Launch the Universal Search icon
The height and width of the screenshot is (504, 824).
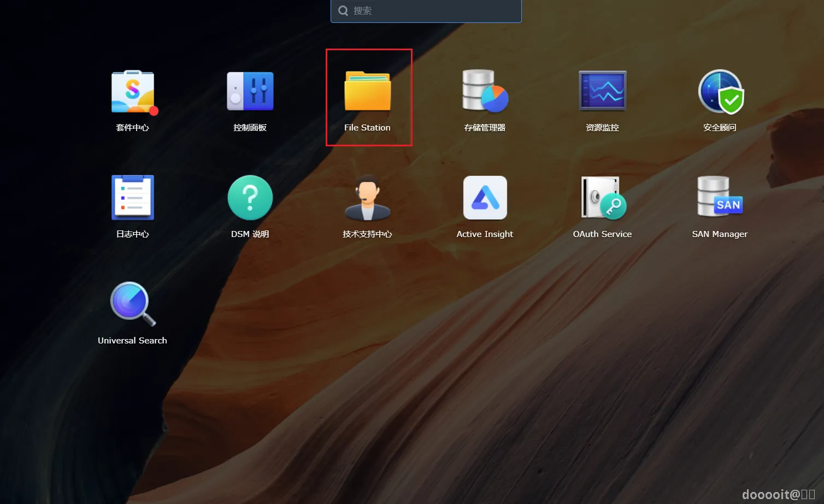pos(133,304)
